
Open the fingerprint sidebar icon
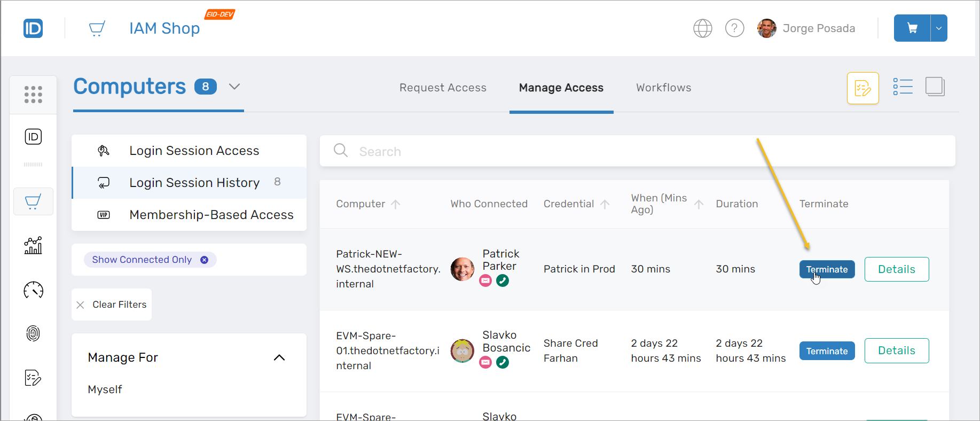[33, 334]
